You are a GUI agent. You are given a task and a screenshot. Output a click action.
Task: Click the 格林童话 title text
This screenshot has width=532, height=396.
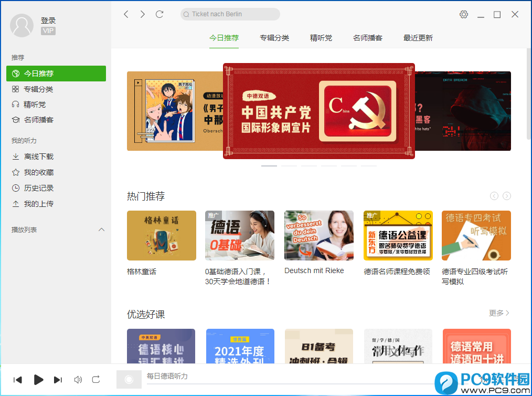(142, 272)
